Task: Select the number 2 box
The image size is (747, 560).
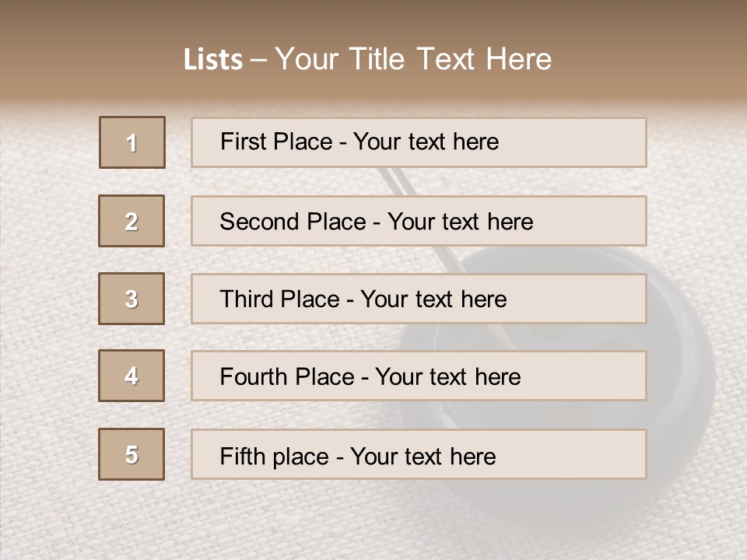Action: 132,221
